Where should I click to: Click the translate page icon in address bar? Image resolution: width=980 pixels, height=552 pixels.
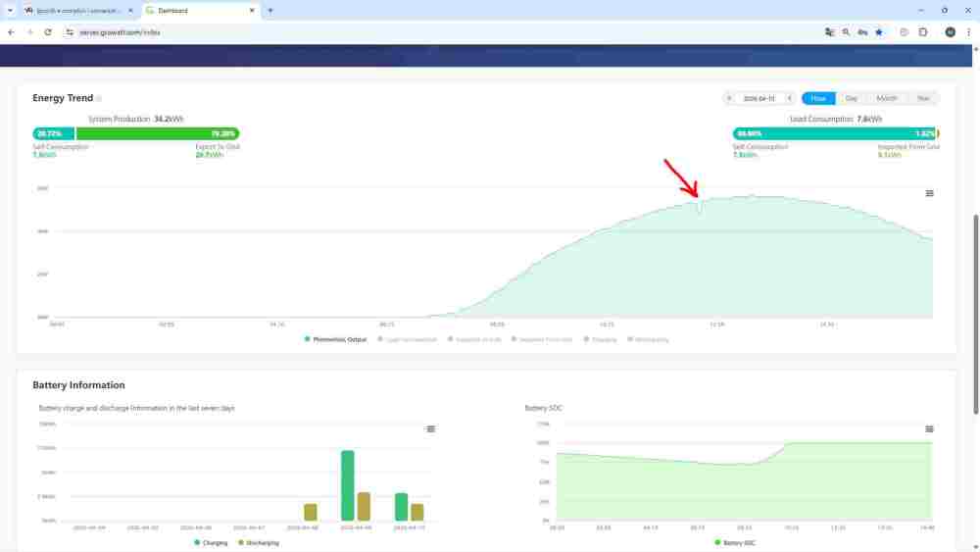coord(830,31)
